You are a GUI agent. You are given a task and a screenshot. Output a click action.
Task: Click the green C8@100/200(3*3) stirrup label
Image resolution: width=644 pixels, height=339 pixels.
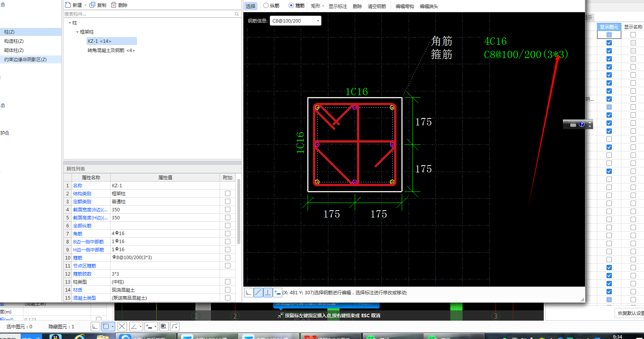(526, 54)
